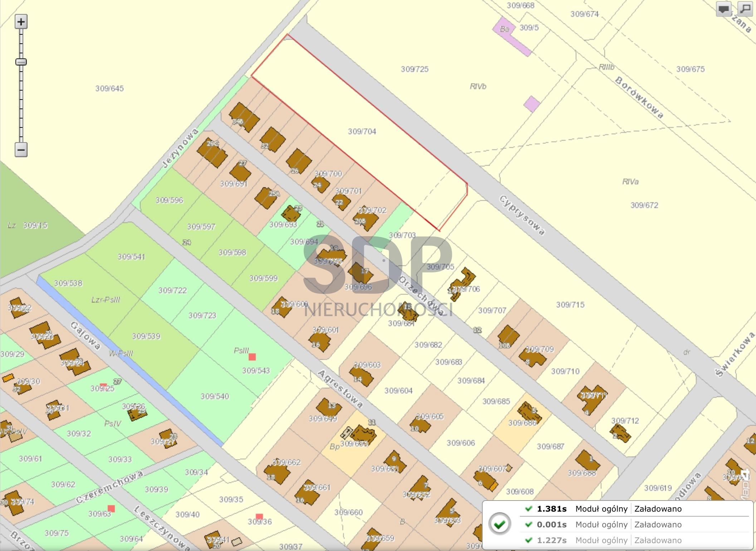Click parcel label 309/596
The width and height of the screenshot is (756, 551).
169,200
